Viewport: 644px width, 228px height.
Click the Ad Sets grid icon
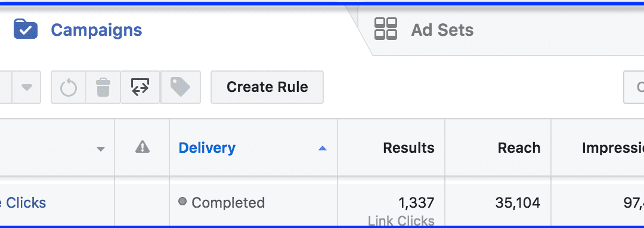pos(386,29)
